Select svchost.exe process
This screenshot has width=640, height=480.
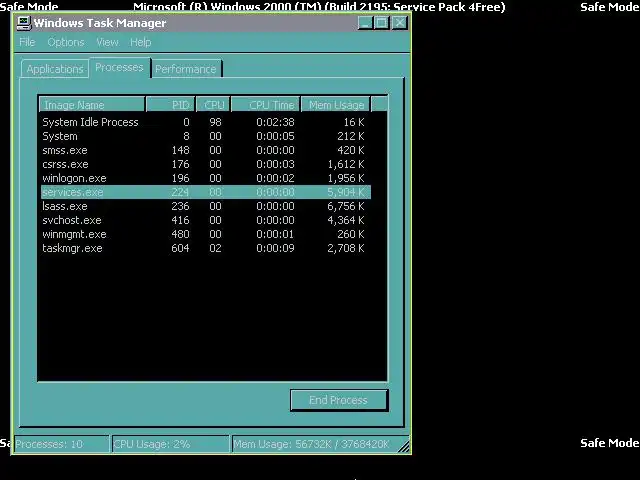(x=205, y=220)
